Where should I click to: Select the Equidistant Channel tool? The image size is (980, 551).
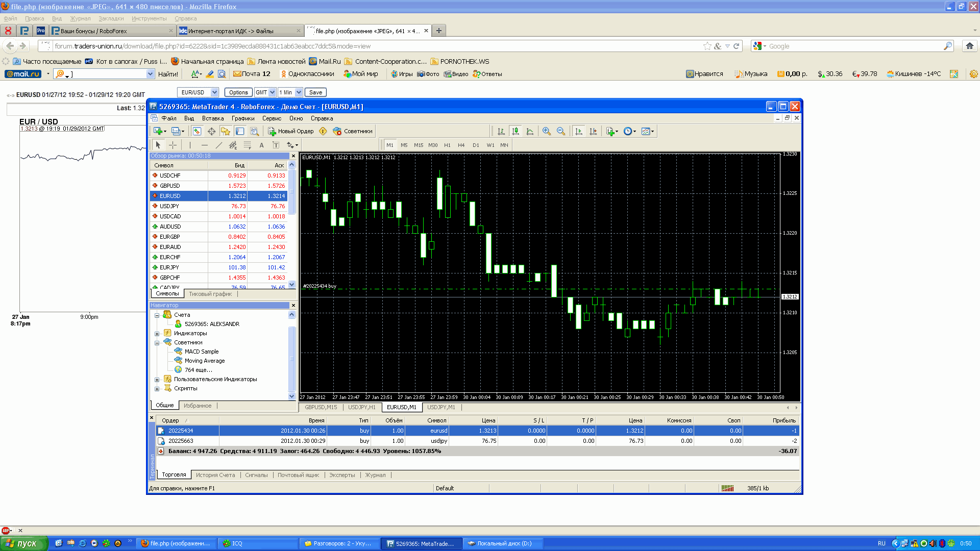click(x=233, y=145)
